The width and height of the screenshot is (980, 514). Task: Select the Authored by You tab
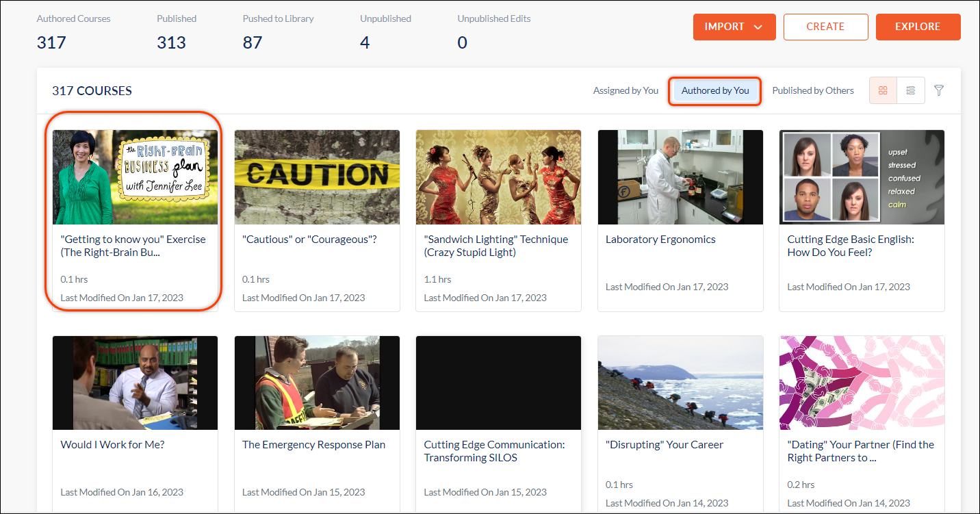(x=715, y=90)
